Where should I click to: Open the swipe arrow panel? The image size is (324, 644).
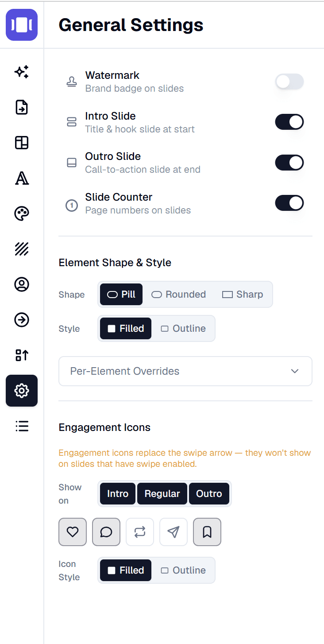point(21,320)
